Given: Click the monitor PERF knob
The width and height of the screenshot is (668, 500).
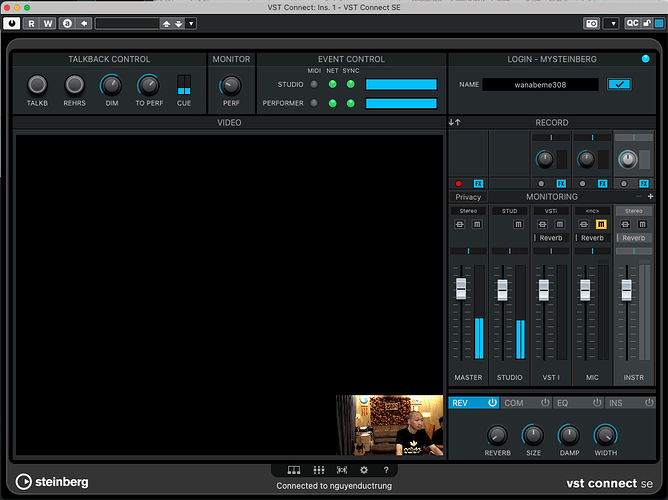Looking at the screenshot, I should coord(231,86).
